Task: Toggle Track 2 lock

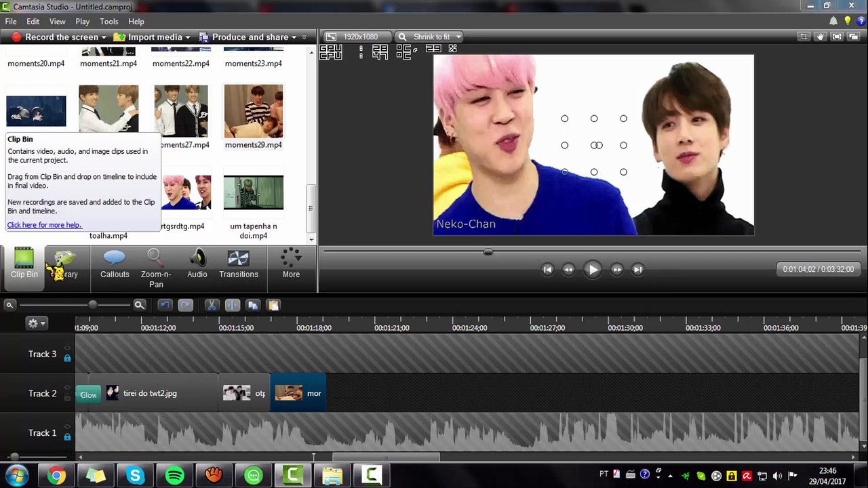Action: pyautogui.click(x=67, y=397)
